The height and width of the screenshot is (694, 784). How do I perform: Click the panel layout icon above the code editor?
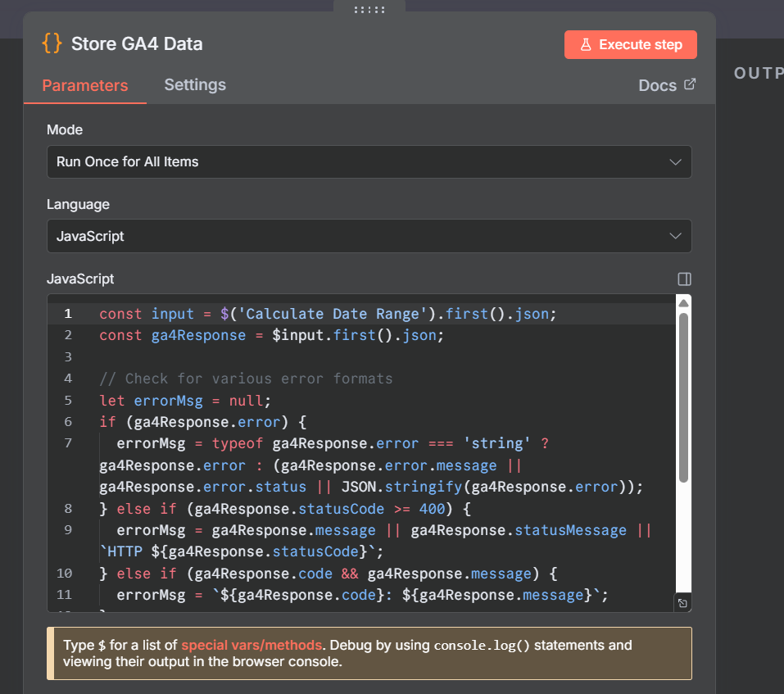coord(685,279)
